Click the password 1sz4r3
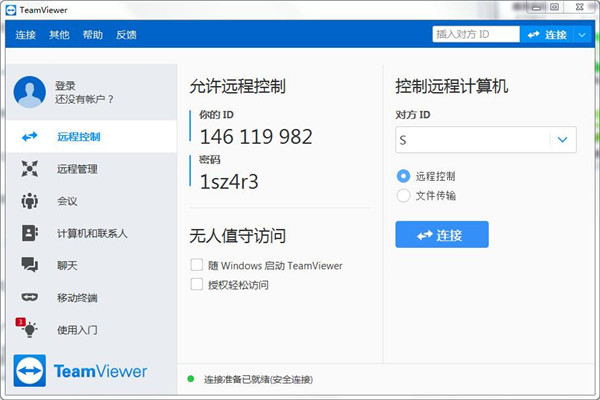This screenshot has height=400, width=600. (x=229, y=181)
